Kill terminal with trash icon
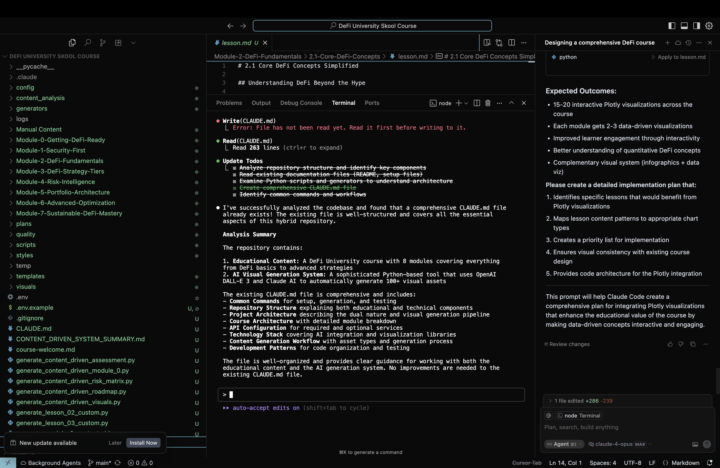 (488, 103)
